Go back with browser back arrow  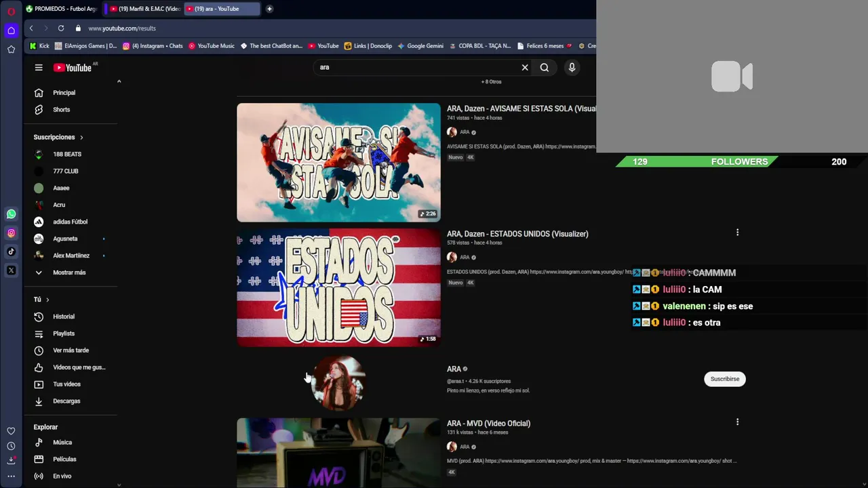pos(31,28)
